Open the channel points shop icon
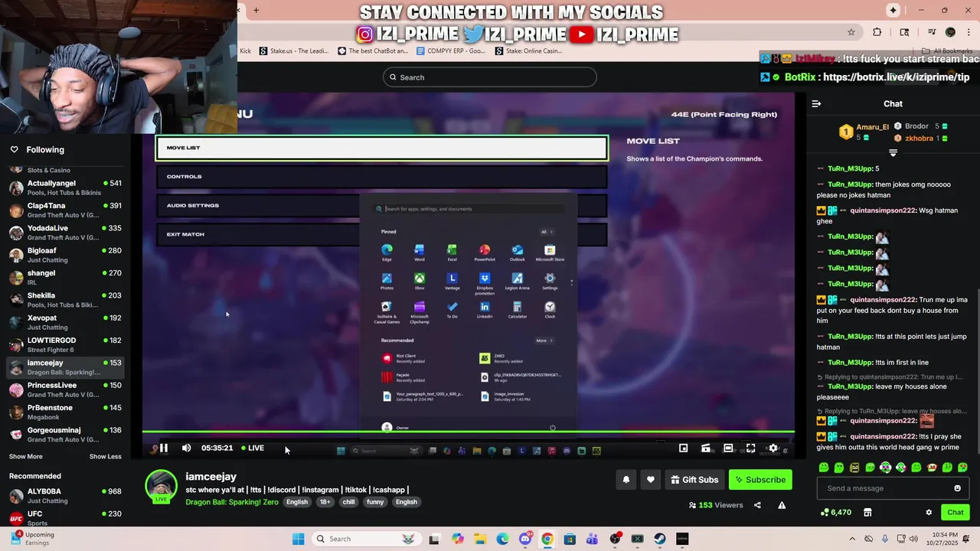Viewport: 980px width, 551px height. click(x=867, y=513)
